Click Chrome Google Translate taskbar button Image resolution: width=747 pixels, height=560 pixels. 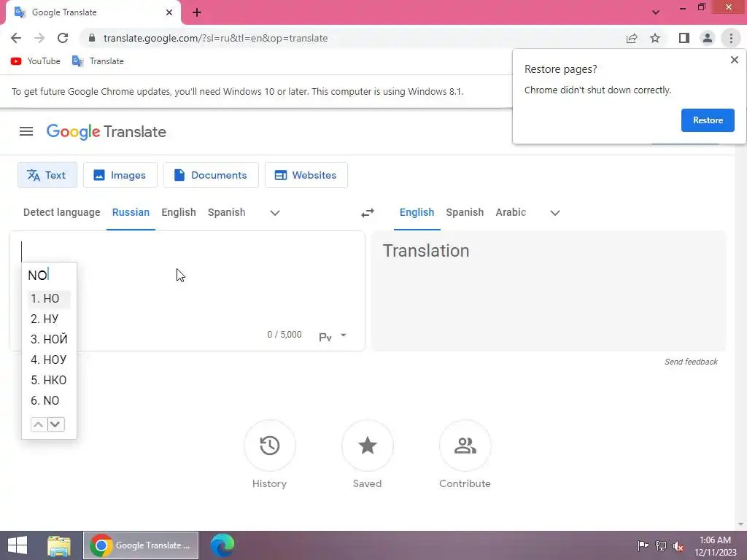tap(141, 545)
